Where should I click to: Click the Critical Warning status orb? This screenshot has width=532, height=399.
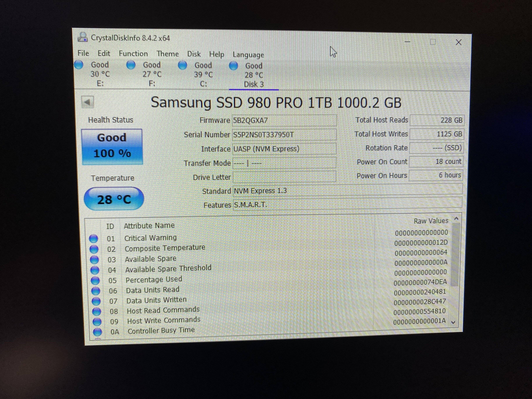pyautogui.click(x=94, y=239)
